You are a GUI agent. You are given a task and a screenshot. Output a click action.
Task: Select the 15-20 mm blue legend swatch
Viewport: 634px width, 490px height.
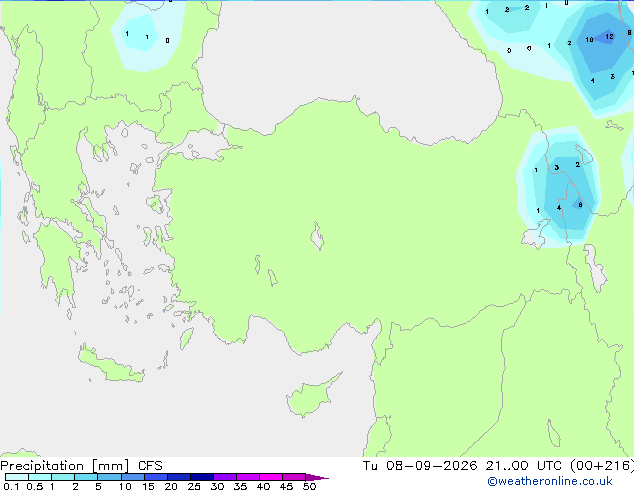[155, 477]
